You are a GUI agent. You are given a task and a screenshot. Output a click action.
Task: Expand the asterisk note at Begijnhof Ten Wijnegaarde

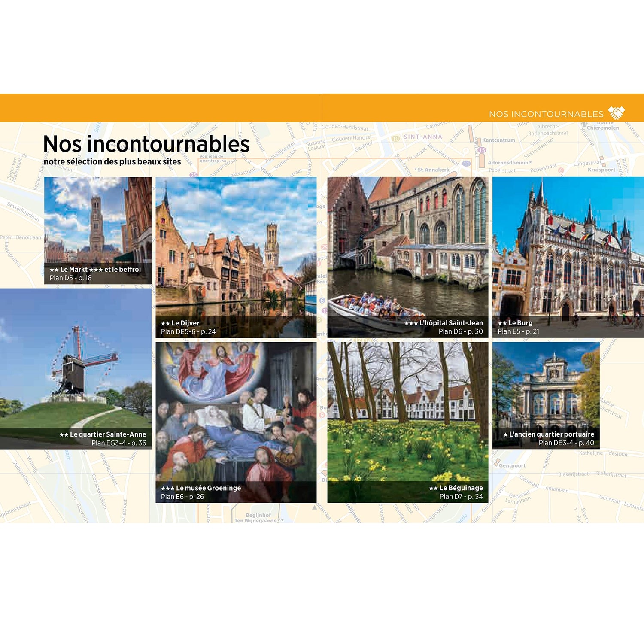point(280,520)
